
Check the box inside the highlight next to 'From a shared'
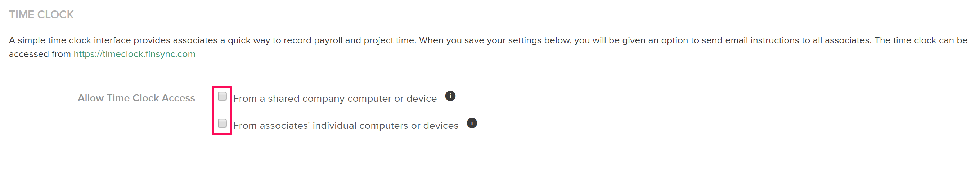coord(222,96)
